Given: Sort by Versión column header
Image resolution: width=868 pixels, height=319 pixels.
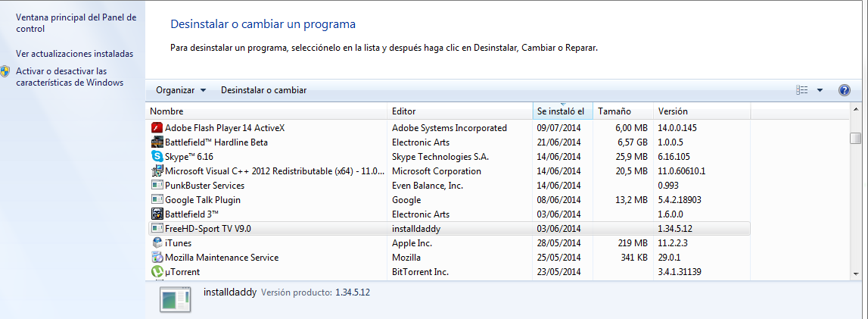Looking at the screenshot, I should click(x=702, y=111).
